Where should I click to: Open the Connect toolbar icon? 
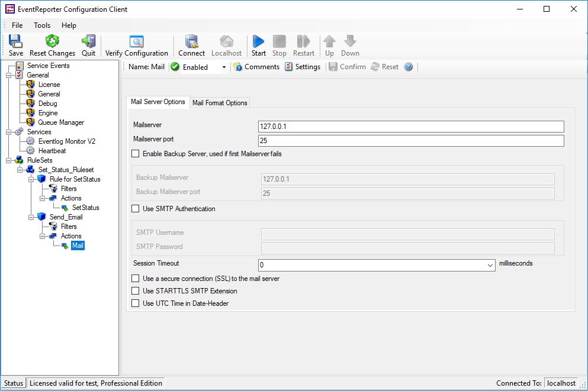coord(191,46)
